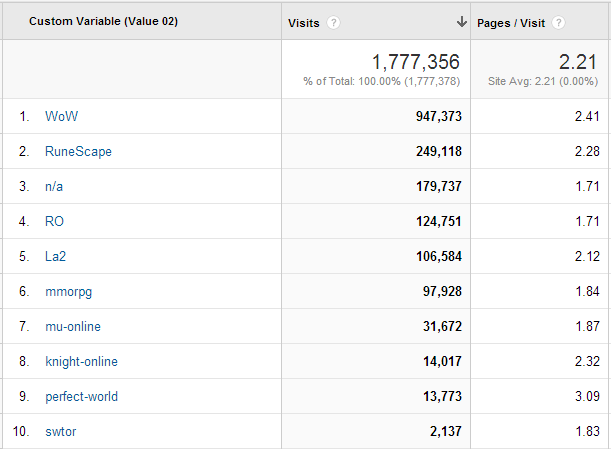This screenshot has height=451, width=611.
Task: Select mu-online visits value 31,672
Action: click(x=442, y=326)
